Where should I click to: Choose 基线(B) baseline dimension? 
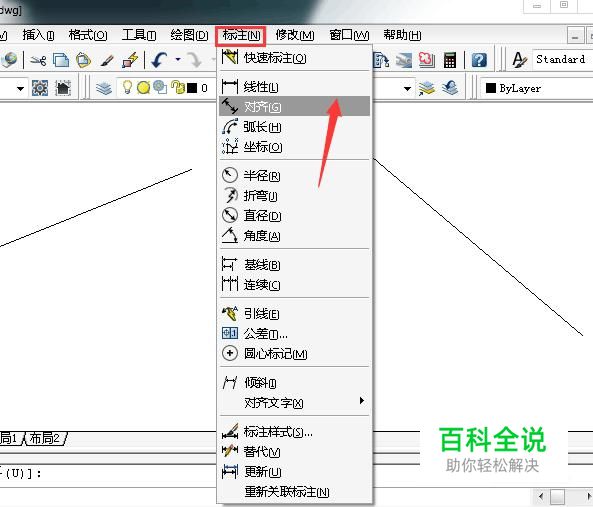(x=295, y=265)
